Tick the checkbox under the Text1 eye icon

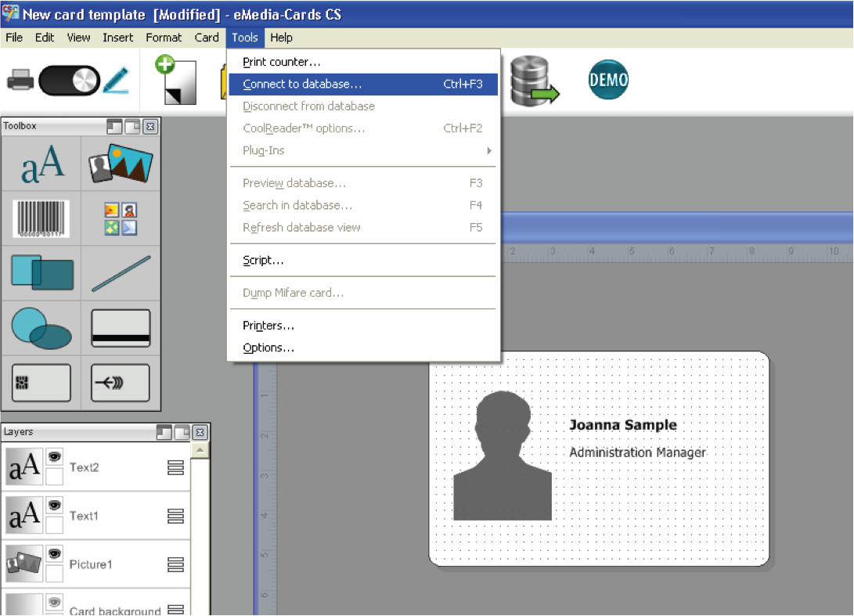tap(54, 524)
